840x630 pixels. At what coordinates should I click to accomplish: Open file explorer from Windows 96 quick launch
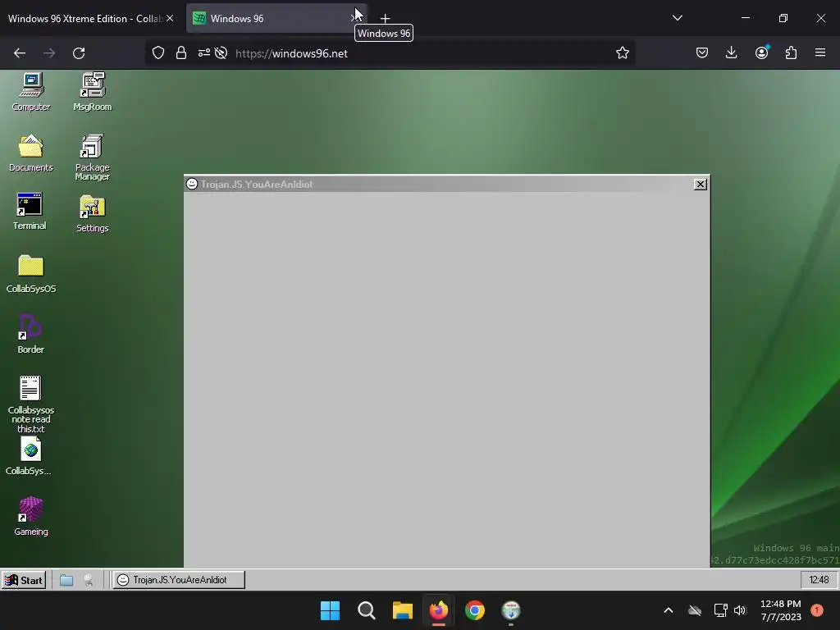pyautogui.click(x=66, y=580)
